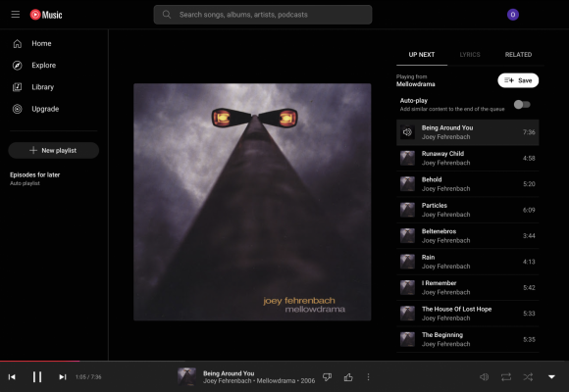Click the Runaway Child row thumbnail

coord(407,158)
